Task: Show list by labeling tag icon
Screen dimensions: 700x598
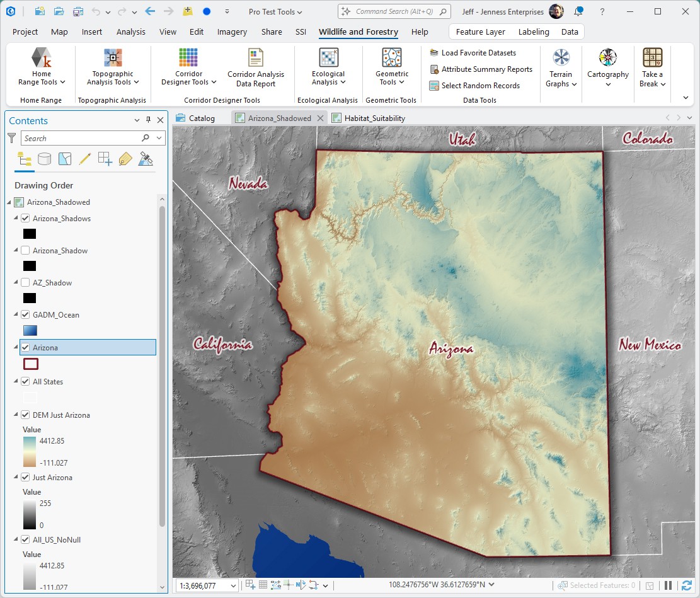Action: coord(125,159)
